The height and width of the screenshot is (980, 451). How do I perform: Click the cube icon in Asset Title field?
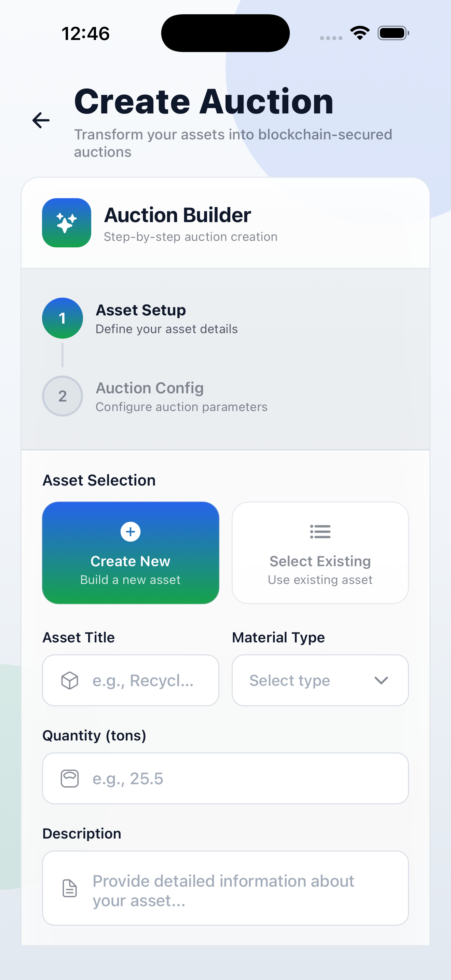coord(69,680)
